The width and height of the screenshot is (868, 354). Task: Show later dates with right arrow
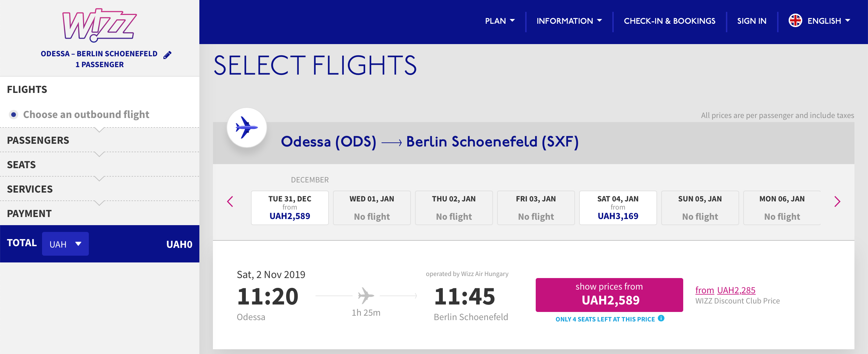(837, 201)
